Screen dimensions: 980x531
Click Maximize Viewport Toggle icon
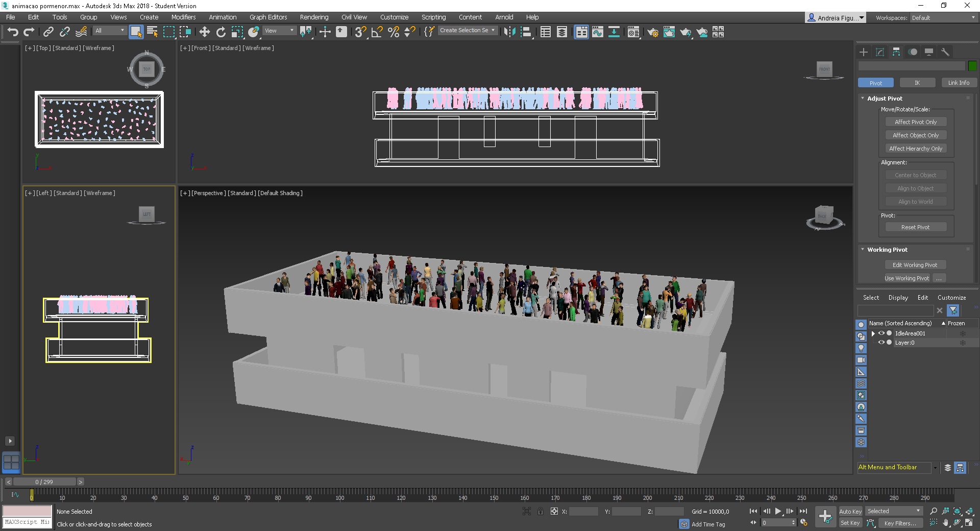(x=969, y=522)
